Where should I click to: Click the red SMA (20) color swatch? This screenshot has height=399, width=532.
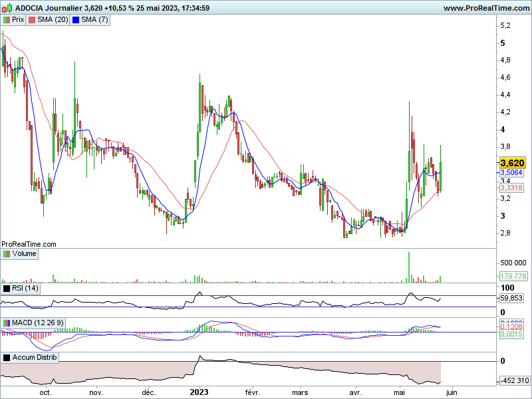click(32, 20)
